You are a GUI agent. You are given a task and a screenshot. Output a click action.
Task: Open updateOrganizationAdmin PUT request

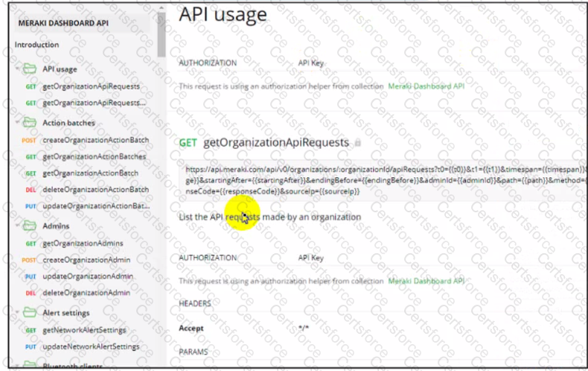[x=88, y=276]
